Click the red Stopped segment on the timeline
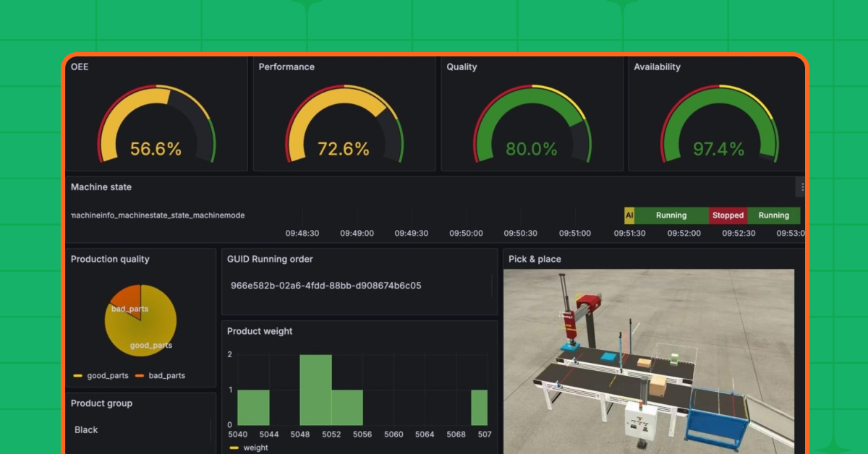868x454 pixels. tap(728, 215)
